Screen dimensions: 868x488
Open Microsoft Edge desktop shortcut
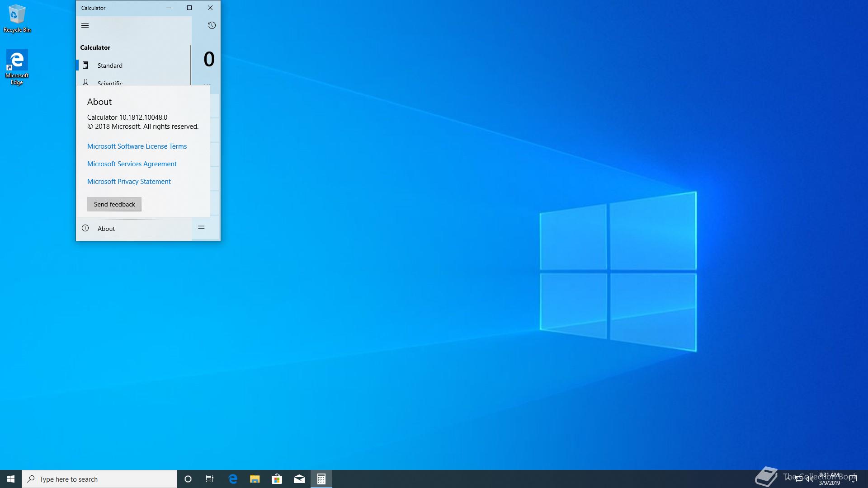(x=17, y=67)
